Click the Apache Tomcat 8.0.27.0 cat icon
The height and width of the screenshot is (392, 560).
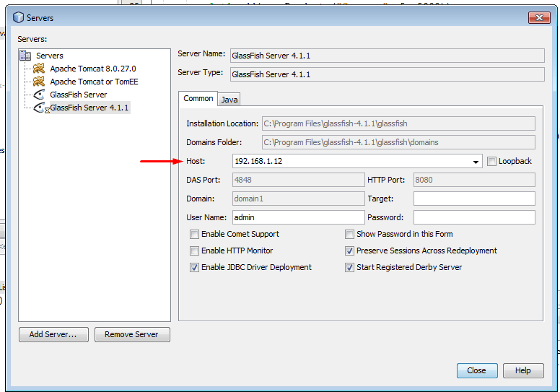click(38, 69)
